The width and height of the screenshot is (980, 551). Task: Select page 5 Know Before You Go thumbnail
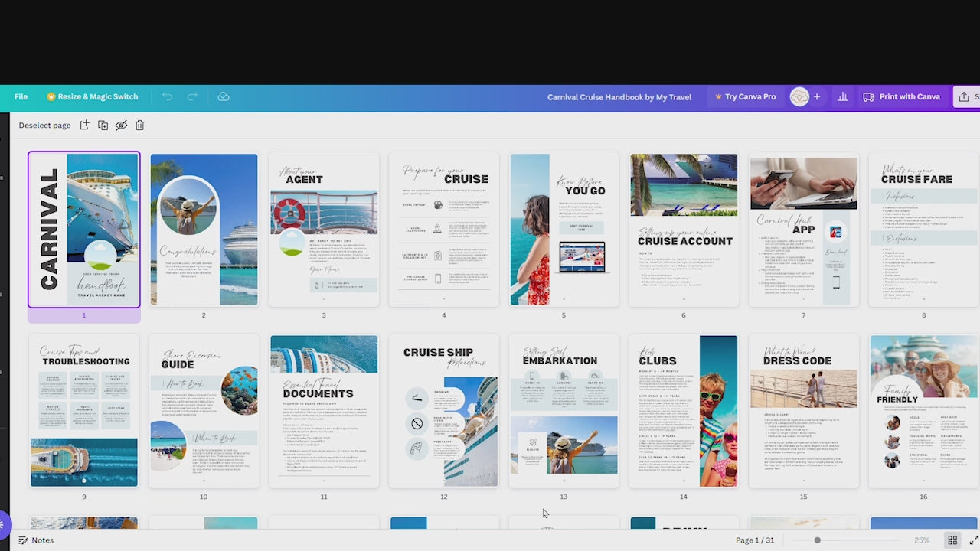click(x=563, y=230)
